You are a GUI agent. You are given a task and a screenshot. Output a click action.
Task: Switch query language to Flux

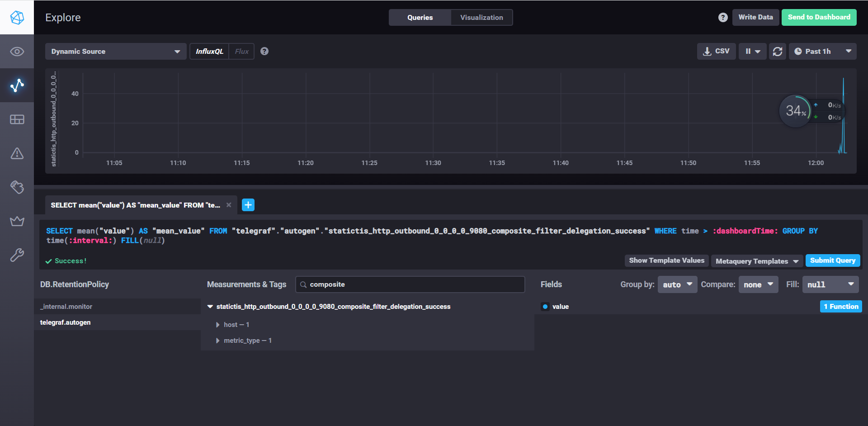pos(241,52)
